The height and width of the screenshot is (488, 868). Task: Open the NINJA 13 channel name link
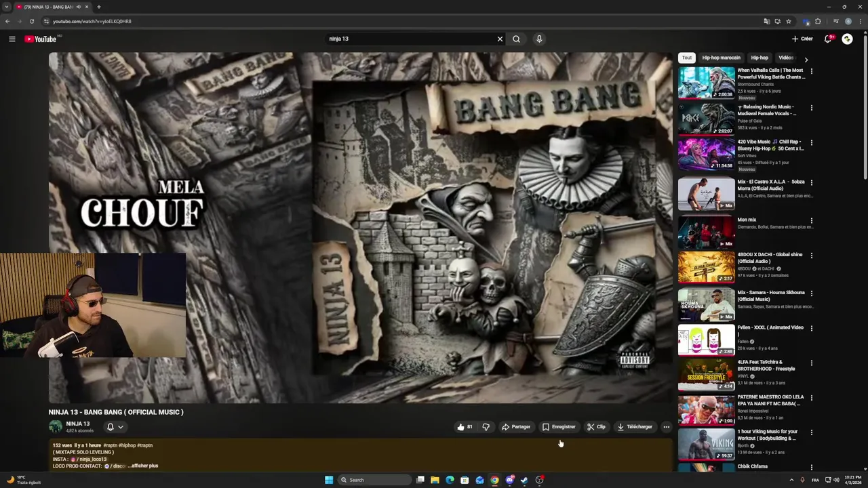pyautogui.click(x=78, y=424)
